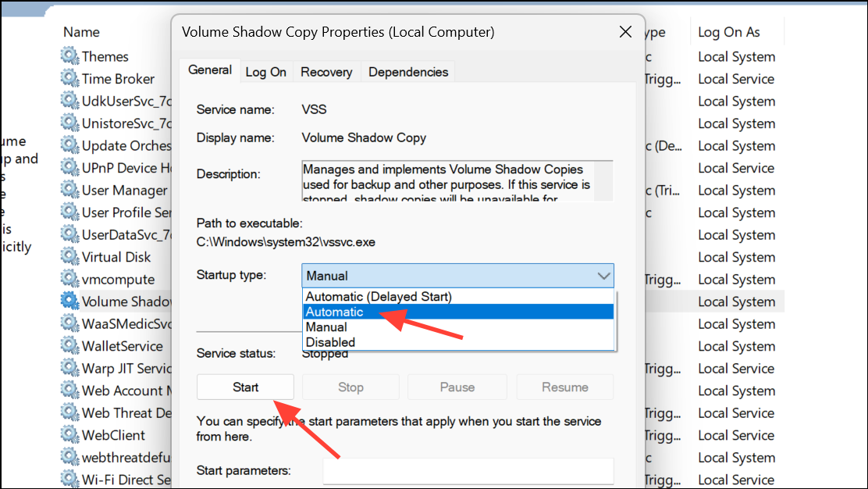Click the User Manager service icon
Image resolution: width=868 pixels, height=489 pixels.
70,191
